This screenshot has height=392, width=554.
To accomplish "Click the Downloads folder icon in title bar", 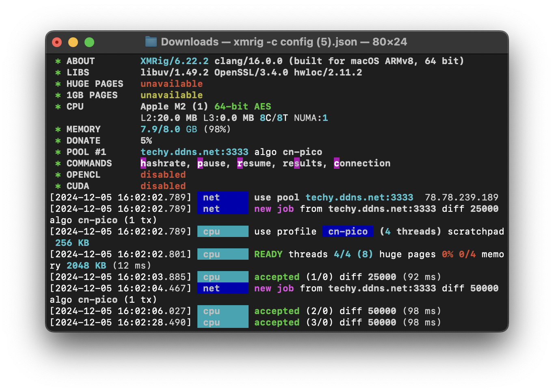I will click(x=151, y=42).
